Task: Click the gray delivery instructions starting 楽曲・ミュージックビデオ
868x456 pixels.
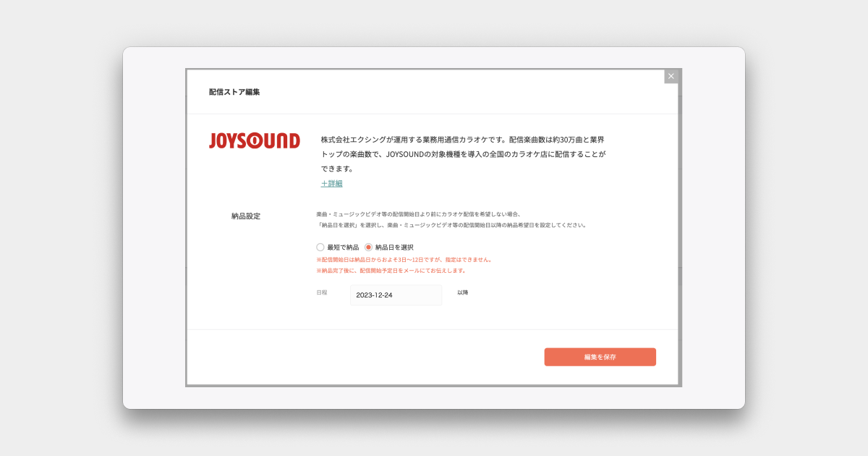Action: (418, 214)
